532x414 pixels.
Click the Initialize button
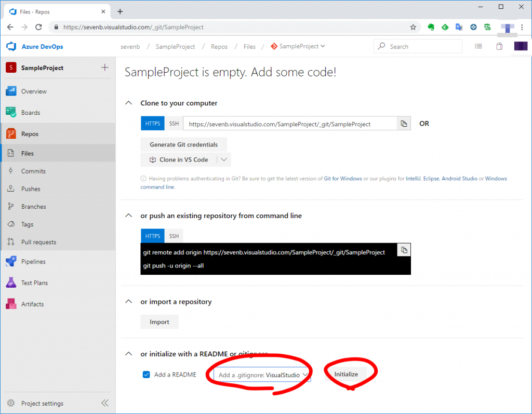(346, 374)
